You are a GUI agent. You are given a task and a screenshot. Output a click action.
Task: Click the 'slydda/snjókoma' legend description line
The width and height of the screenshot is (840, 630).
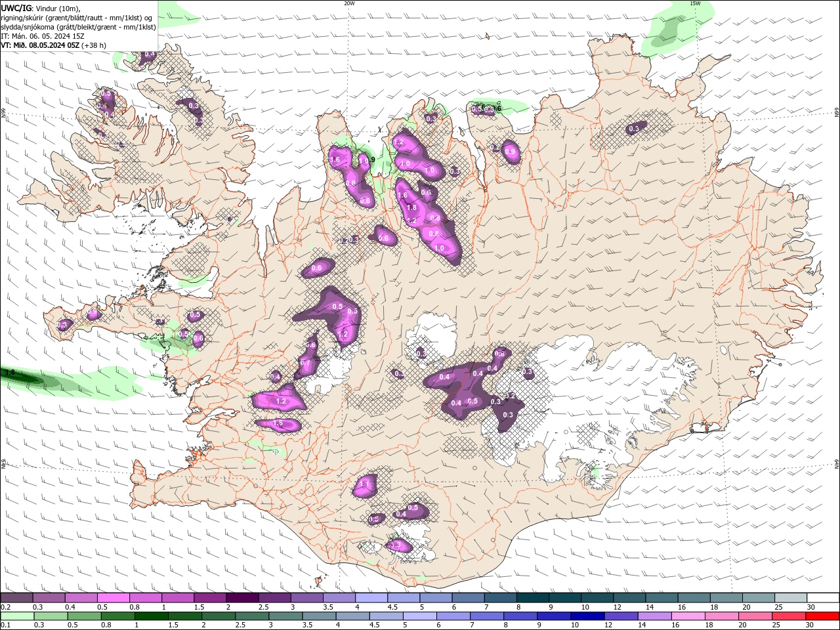point(77,27)
